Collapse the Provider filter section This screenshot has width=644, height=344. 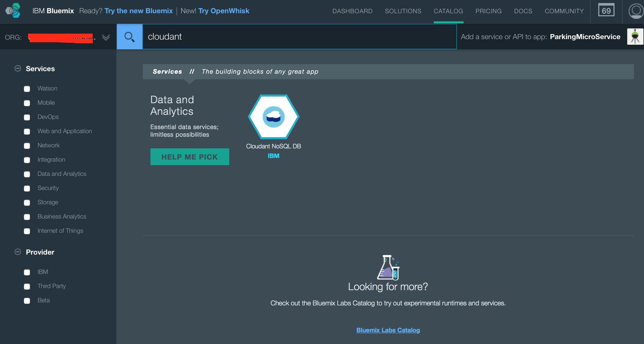[18, 252]
